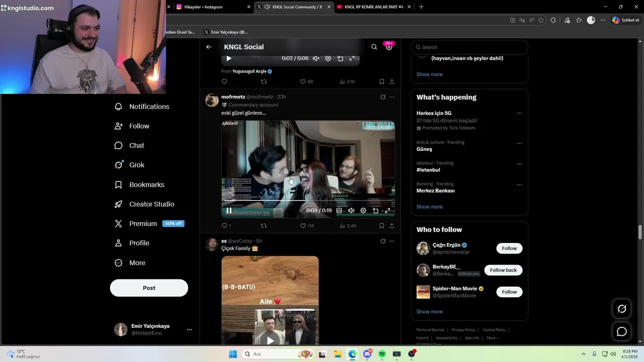
Task: Open Notifications in the sidebar
Action: coord(142,107)
